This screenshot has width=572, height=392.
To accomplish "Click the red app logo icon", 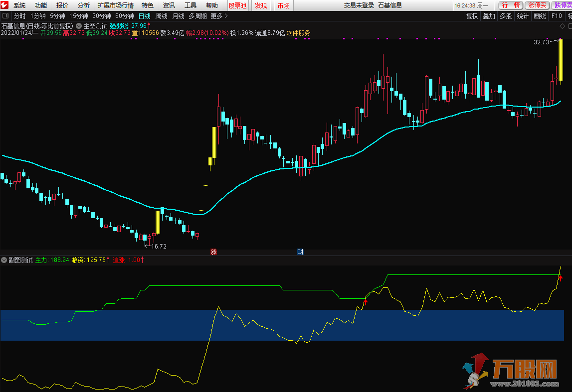I will pos(5,5).
